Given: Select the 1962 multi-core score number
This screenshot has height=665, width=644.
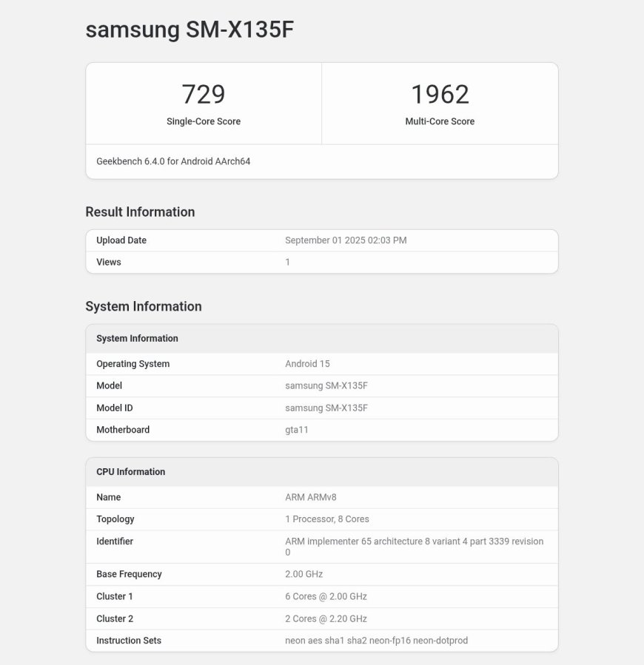Looking at the screenshot, I should pos(440,94).
